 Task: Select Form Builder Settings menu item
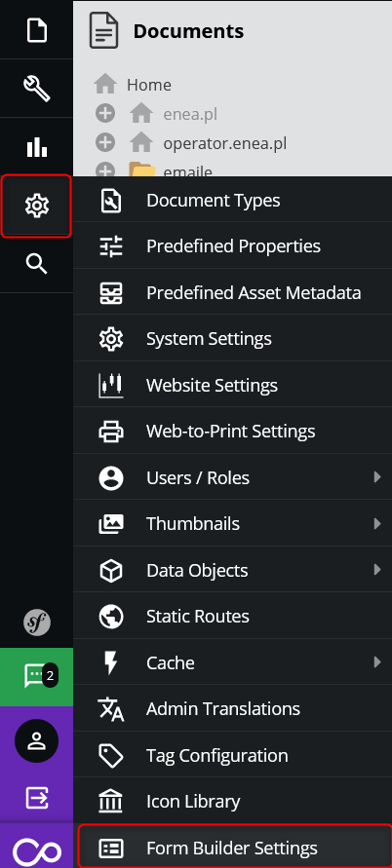233,847
